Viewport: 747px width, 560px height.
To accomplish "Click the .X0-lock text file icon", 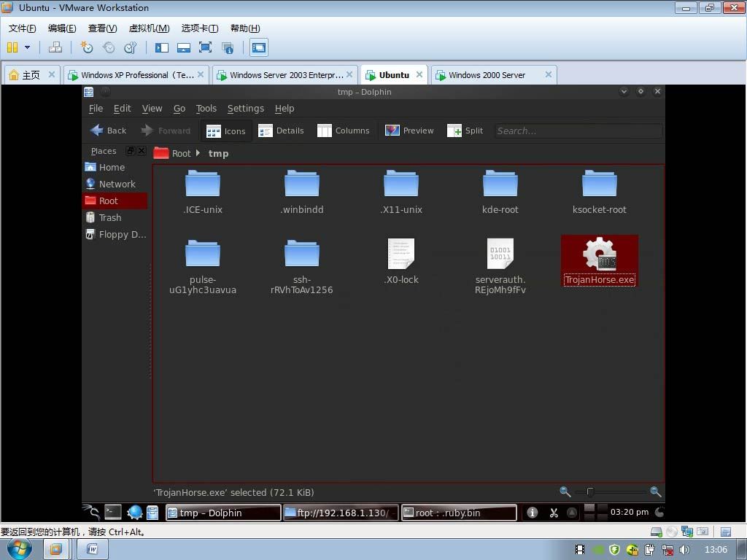I will tap(400, 254).
